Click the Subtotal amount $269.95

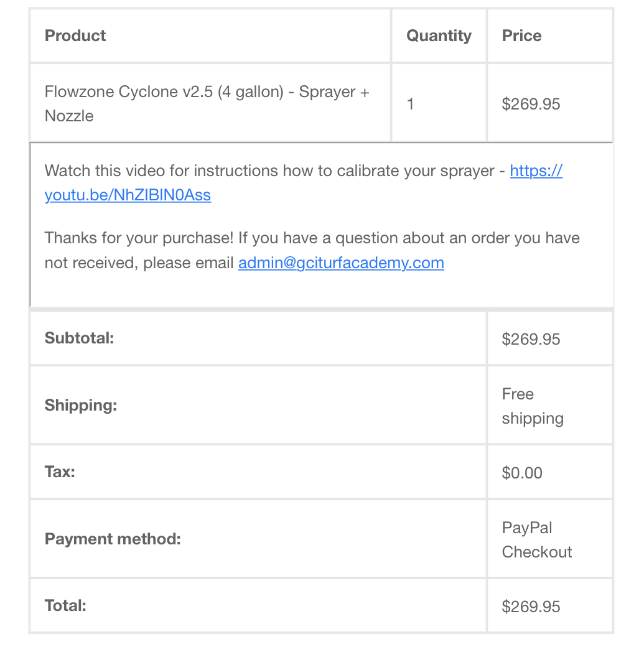coord(531,339)
